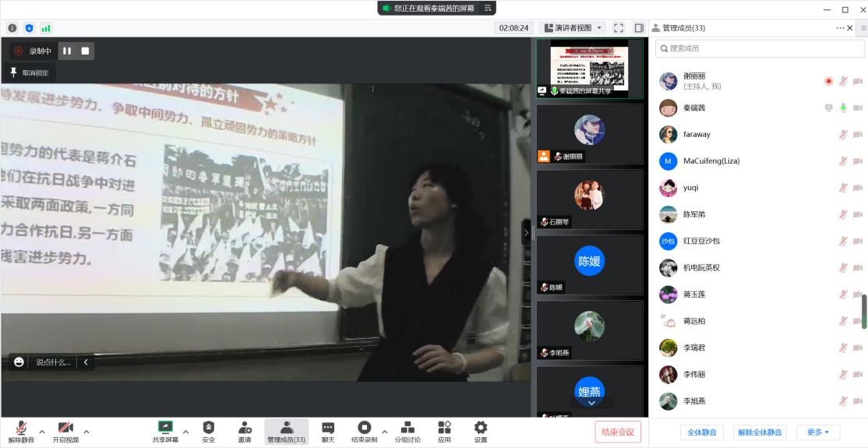
Task: Click the 说点什么 chat input
Action: [54, 362]
